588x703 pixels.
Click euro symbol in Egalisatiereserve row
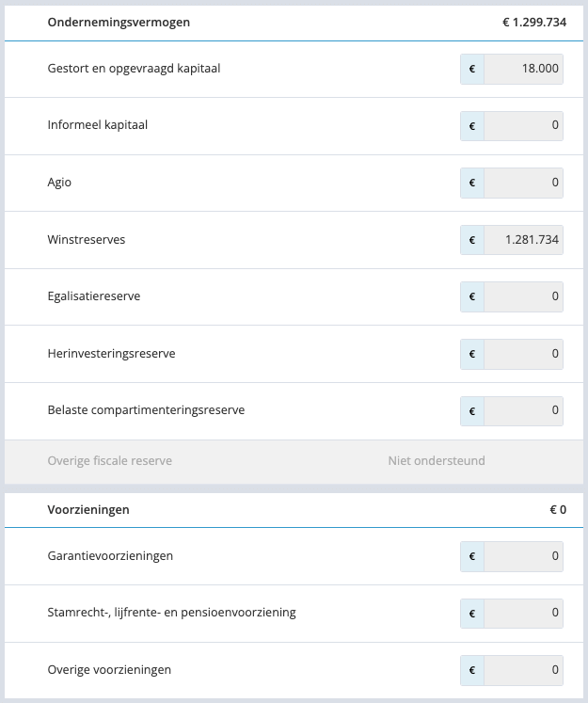tap(472, 296)
